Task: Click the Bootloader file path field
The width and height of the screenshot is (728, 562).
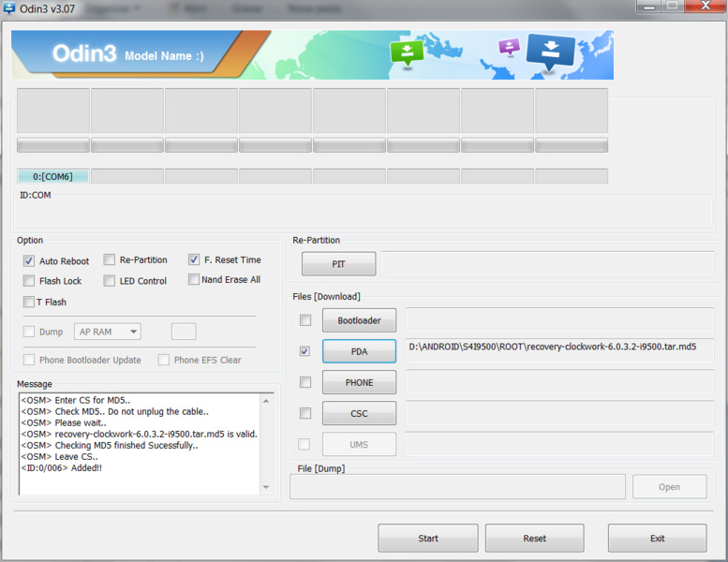Action: point(559,319)
